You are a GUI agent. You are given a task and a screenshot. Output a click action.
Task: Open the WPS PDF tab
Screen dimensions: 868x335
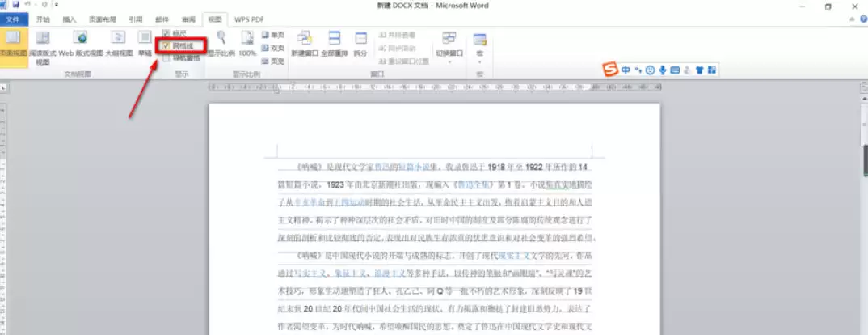tap(249, 19)
